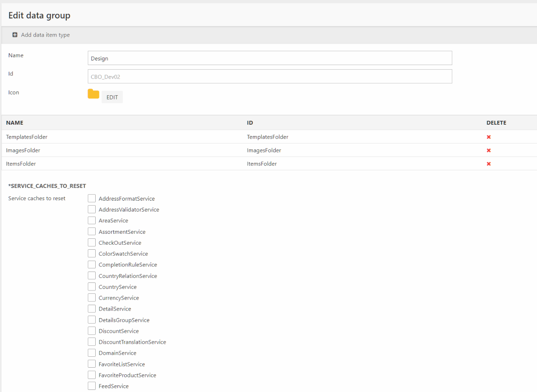
Task: Check the DiscountService checkbox
Action: click(92, 331)
